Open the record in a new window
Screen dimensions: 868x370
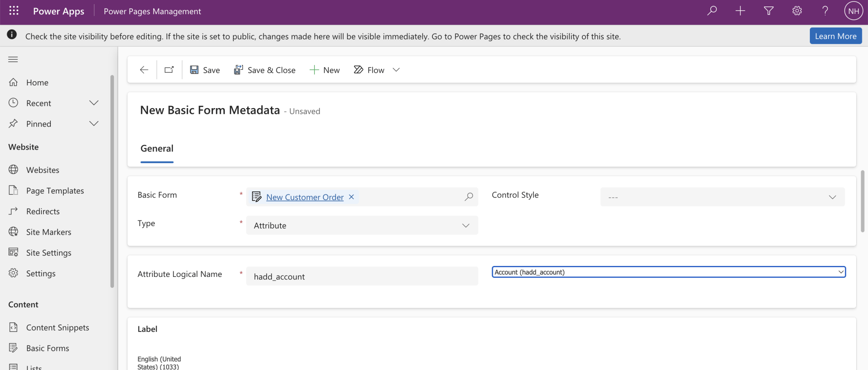point(169,70)
